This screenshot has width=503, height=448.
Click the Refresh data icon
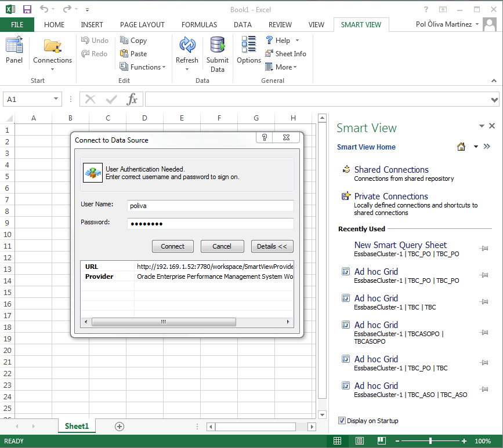point(187,45)
